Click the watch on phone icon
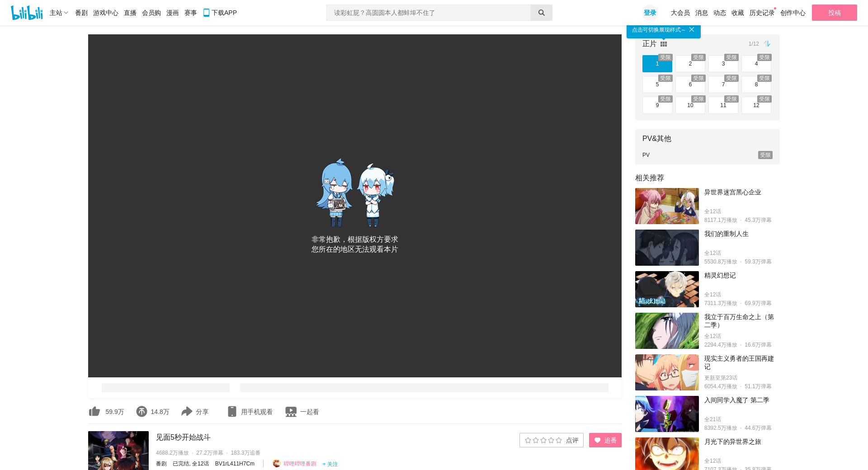This screenshot has width=868, height=470. [x=232, y=411]
